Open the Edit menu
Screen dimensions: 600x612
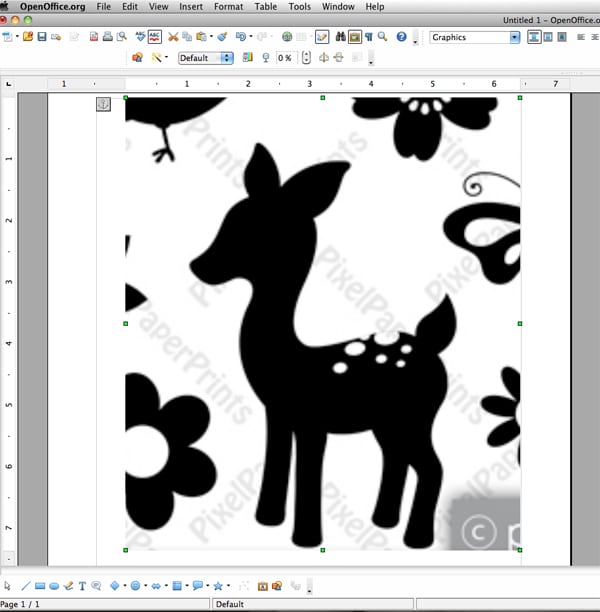(x=130, y=7)
